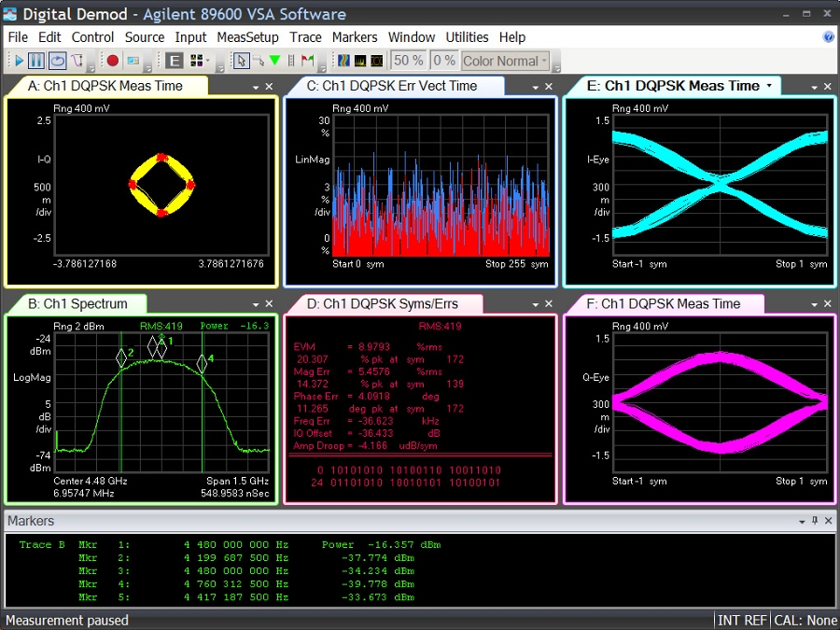Select the D: Ch1 DQPSK Syms/Errs tab

pos(383,303)
